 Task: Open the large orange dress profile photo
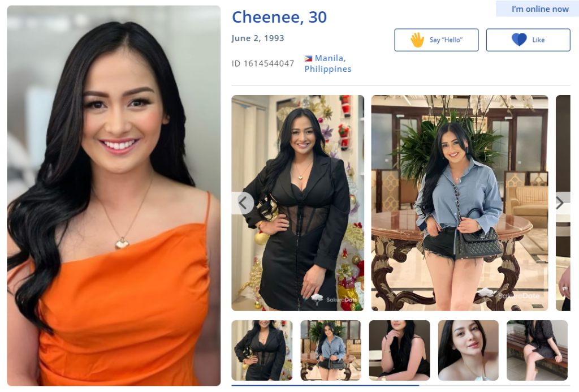(x=114, y=196)
